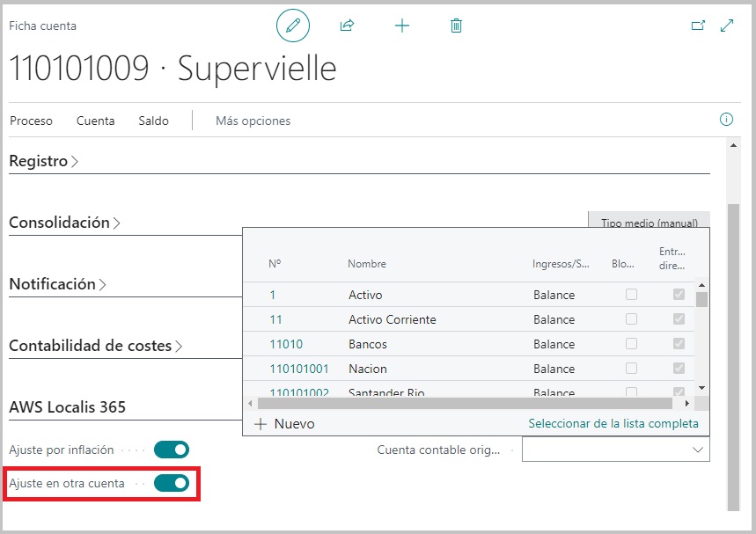Click the main page vertical scrollbar
Viewport: 756px width, 534px height.
pos(733,356)
